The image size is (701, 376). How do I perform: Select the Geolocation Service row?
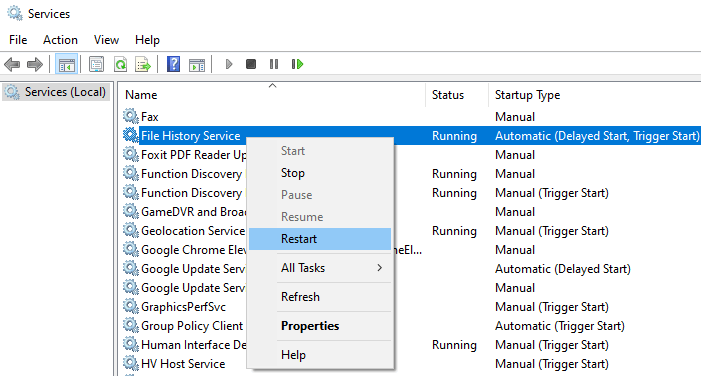(410, 231)
